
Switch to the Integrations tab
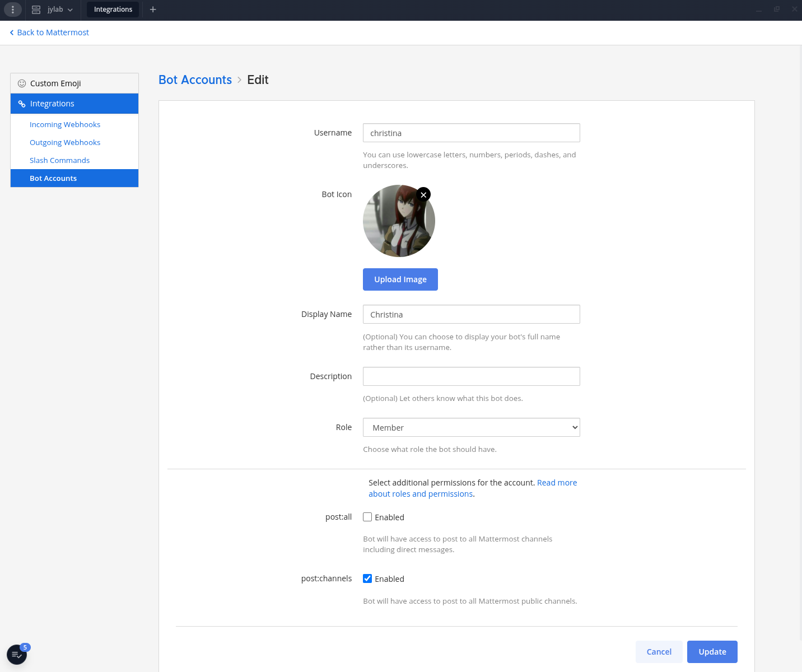[113, 10]
